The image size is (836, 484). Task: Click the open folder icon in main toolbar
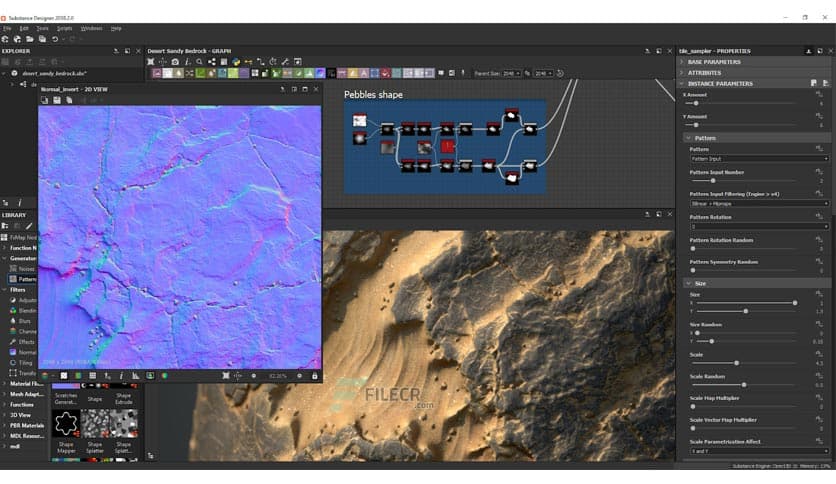click(30, 39)
